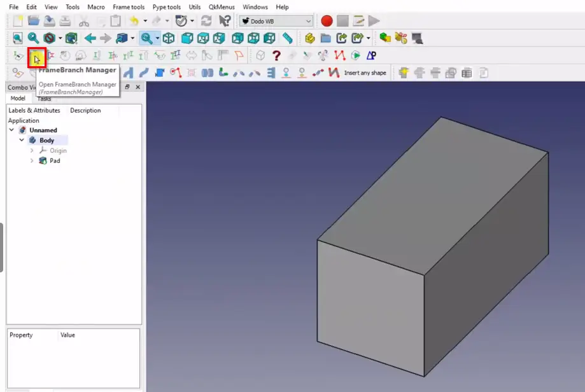Close the Combo View panel
This screenshot has height=392, width=585.
click(x=138, y=87)
